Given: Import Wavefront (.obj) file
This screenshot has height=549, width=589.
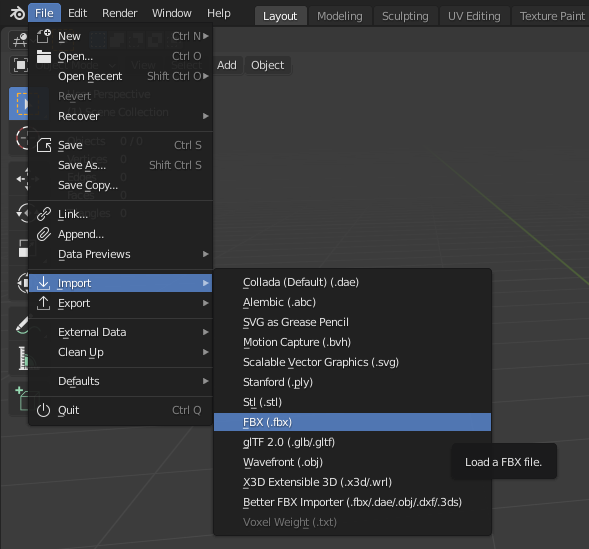Looking at the screenshot, I should click(x=352, y=462).
